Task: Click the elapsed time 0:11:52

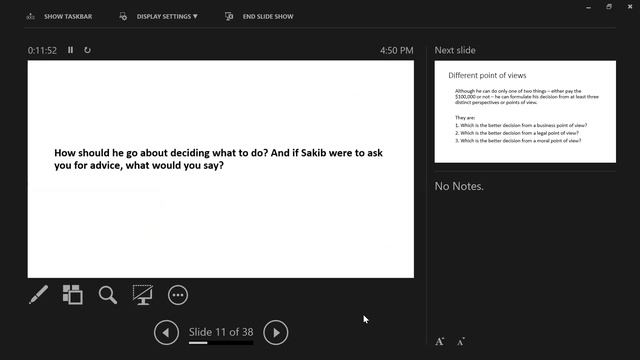Action: click(42, 50)
